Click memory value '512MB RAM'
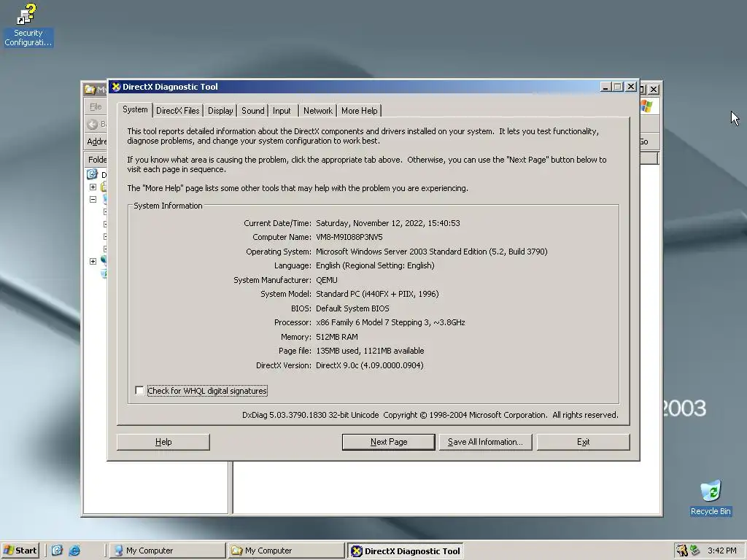Viewport: 747px width, 560px height. [x=337, y=337]
